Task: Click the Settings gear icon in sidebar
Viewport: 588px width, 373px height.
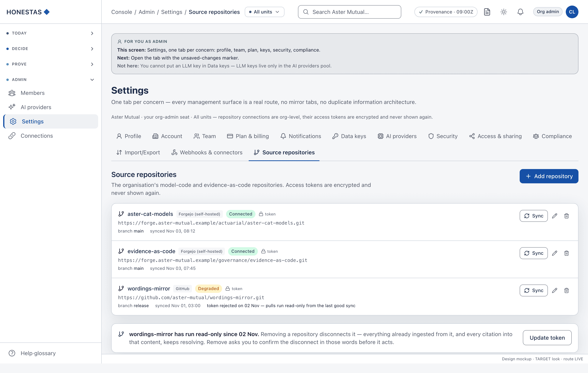Action: pyautogui.click(x=13, y=121)
